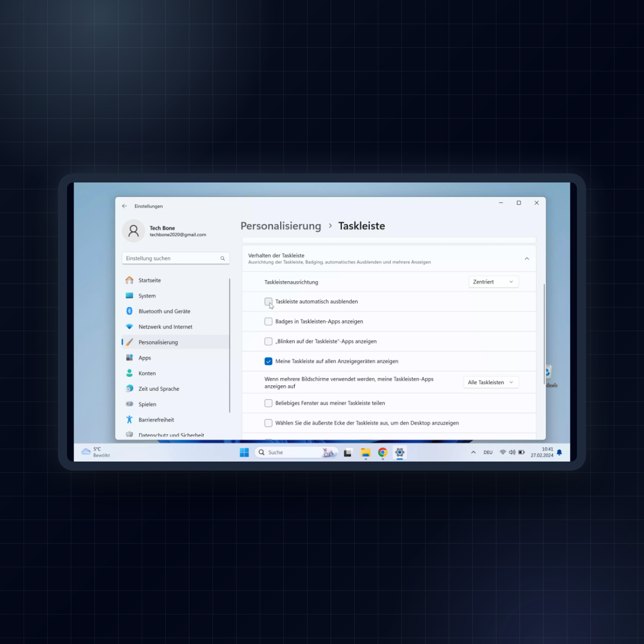
Task: Go back with the arrow in Einstellungen
Action: click(x=125, y=206)
